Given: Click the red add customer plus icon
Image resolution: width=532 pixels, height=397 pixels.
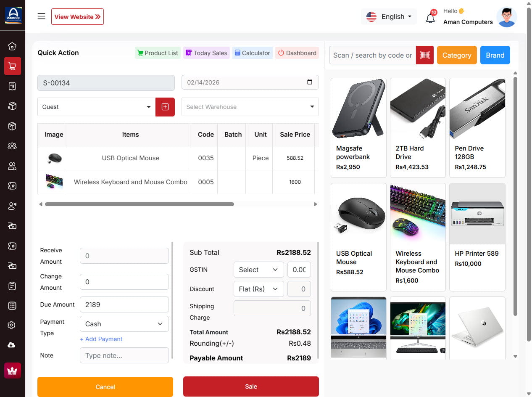Looking at the screenshot, I should 165,107.
